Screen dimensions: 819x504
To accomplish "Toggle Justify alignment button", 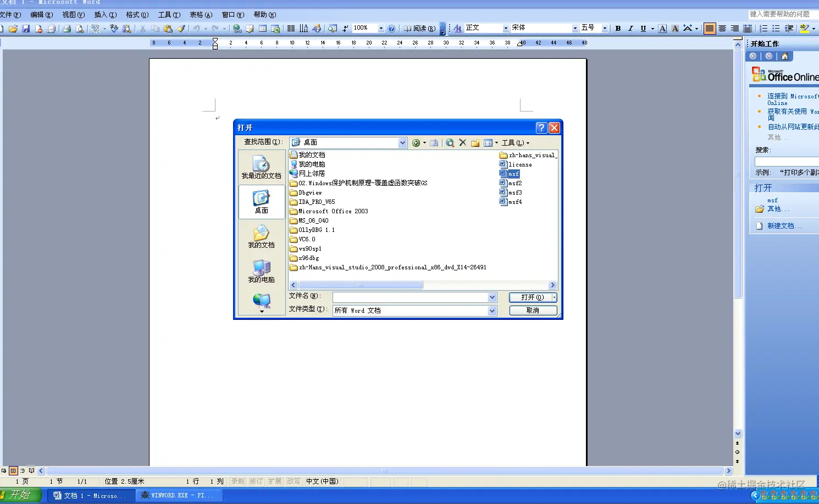I will click(x=710, y=28).
